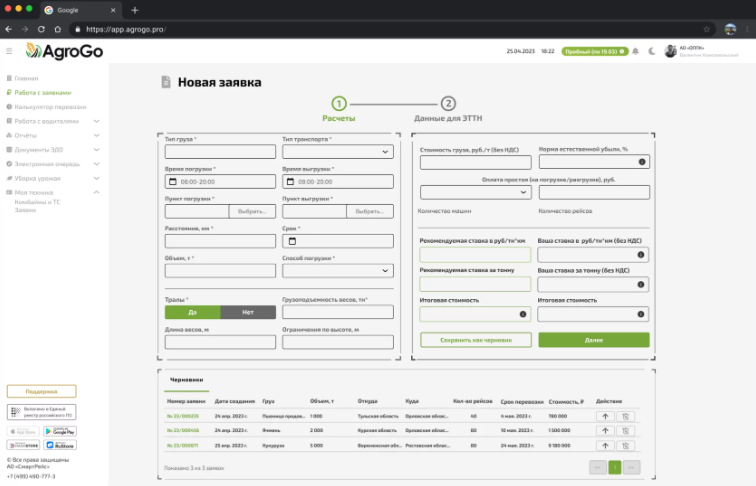Open the Способ погрузки dropdown
This screenshot has width=756, height=486.
point(338,271)
